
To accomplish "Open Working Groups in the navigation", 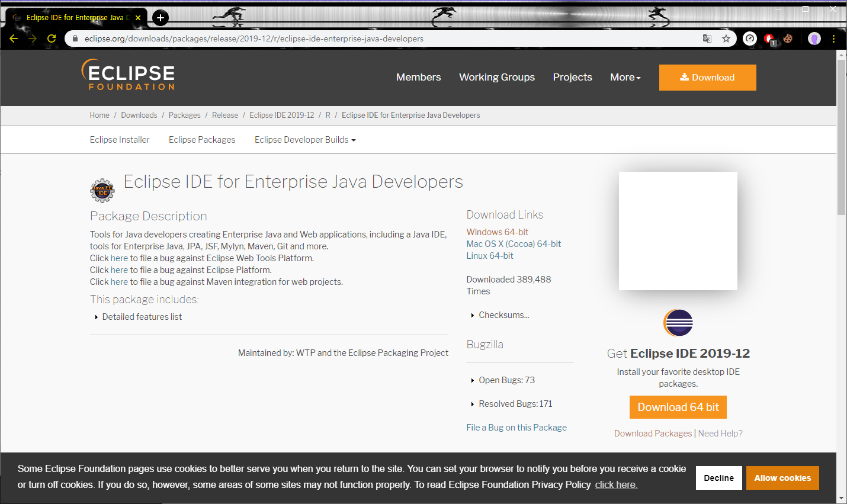I will coord(497,77).
